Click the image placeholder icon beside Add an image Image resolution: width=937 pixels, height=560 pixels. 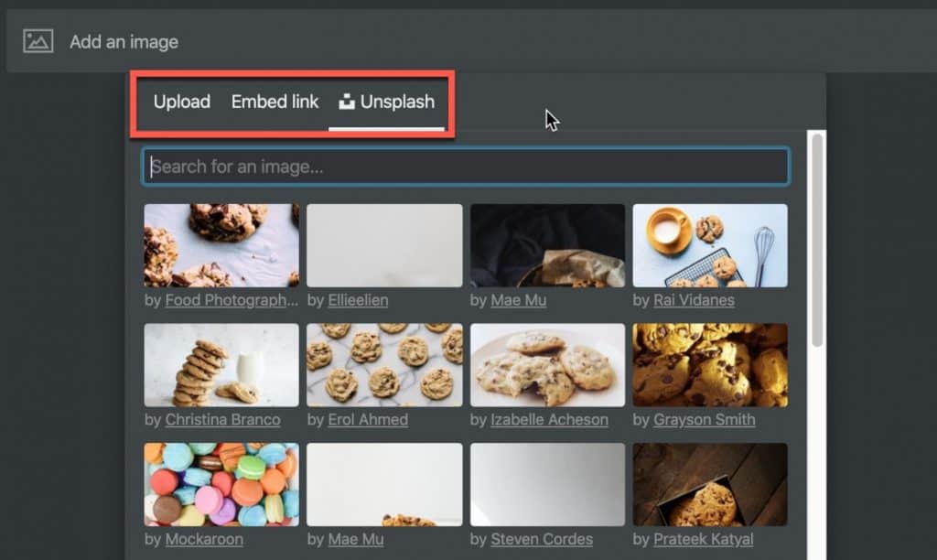[38, 41]
